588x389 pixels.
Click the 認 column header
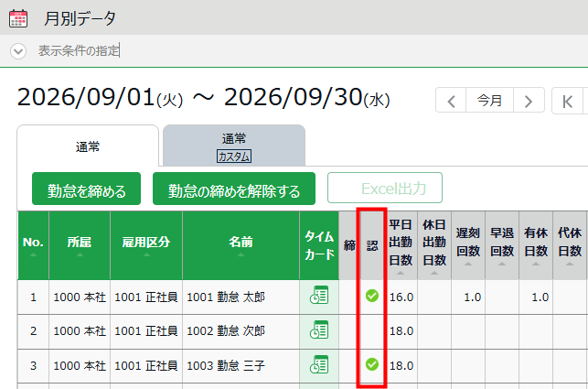(372, 245)
